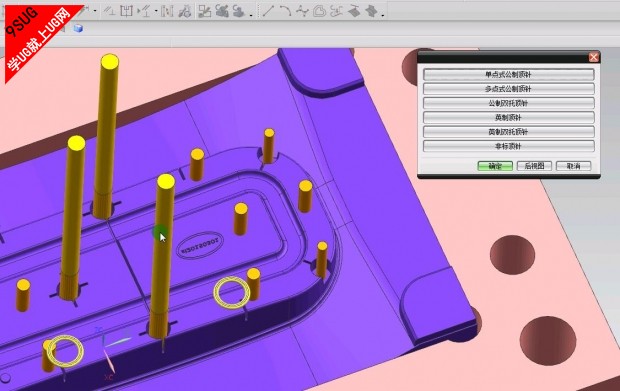Select the Line sketch tool icon
Image resolution: width=620 pixels, height=391 pixels.
(268, 11)
